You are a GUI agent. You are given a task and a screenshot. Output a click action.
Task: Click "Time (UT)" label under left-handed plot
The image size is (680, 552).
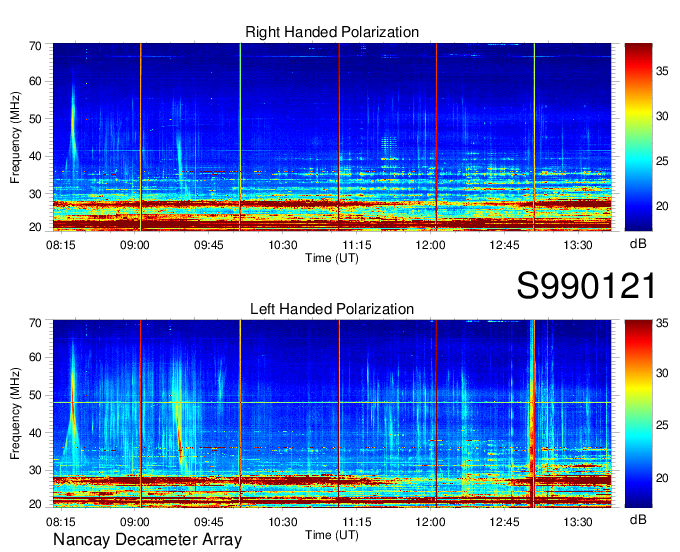(x=332, y=535)
